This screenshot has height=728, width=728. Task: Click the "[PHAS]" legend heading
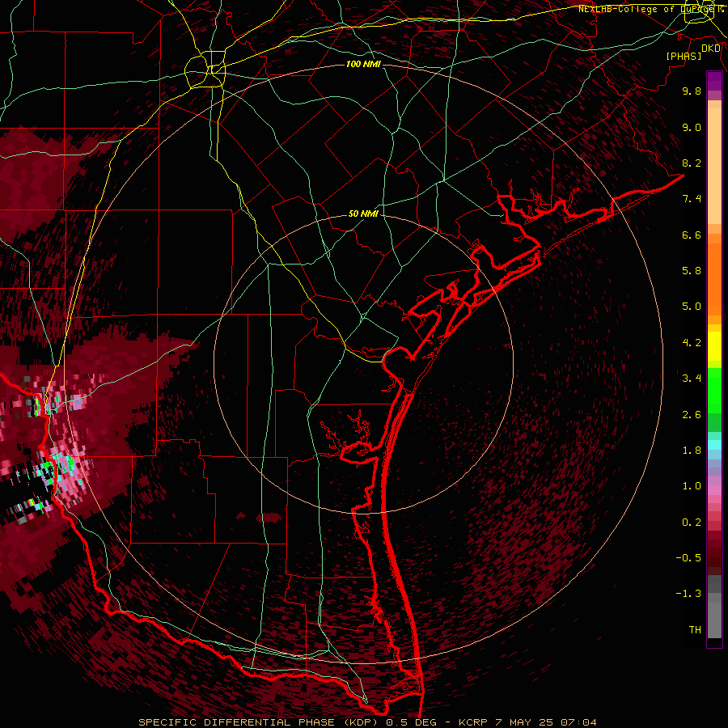coord(684,57)
